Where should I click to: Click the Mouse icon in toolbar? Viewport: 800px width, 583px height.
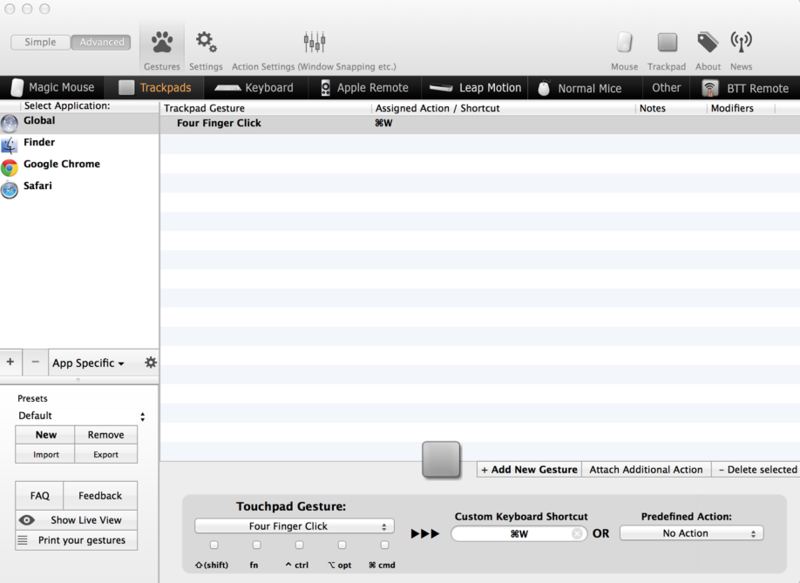click(624, 42)
